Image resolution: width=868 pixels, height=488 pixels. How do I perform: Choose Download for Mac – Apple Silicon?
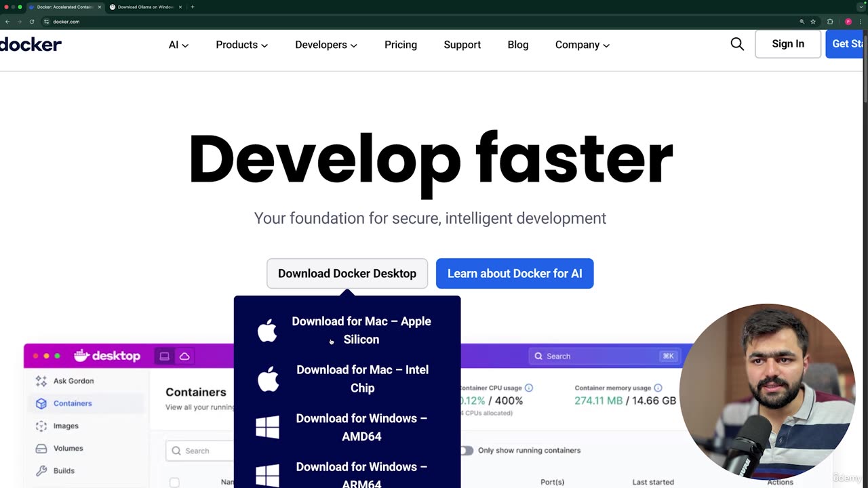[361, 330]
